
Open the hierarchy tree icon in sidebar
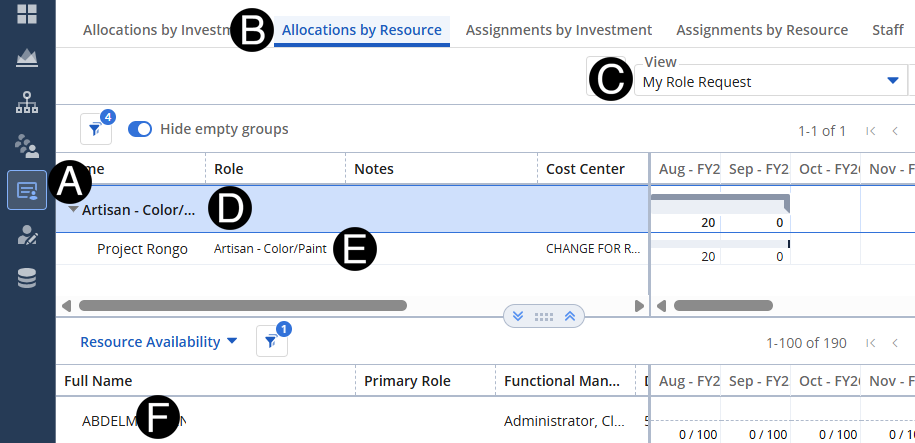[27, 102]
